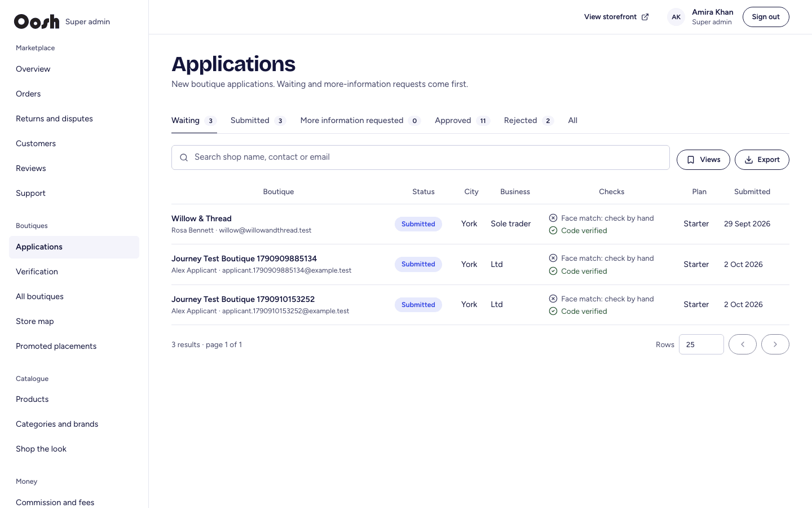
Task: Click the AK user avatar
Action: click(x=676, y=17)
